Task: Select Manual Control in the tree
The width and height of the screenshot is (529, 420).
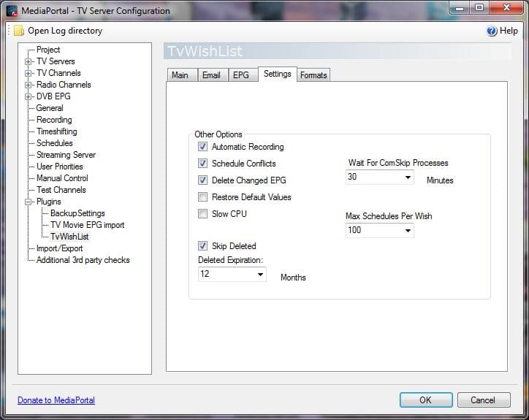Action: (x=62, y=178)
